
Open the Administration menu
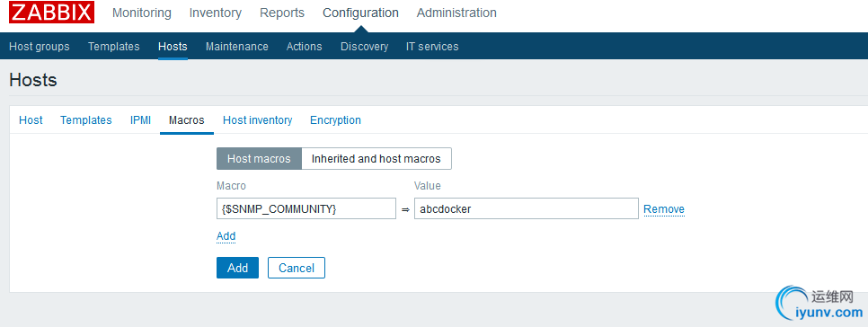(456, 13)
